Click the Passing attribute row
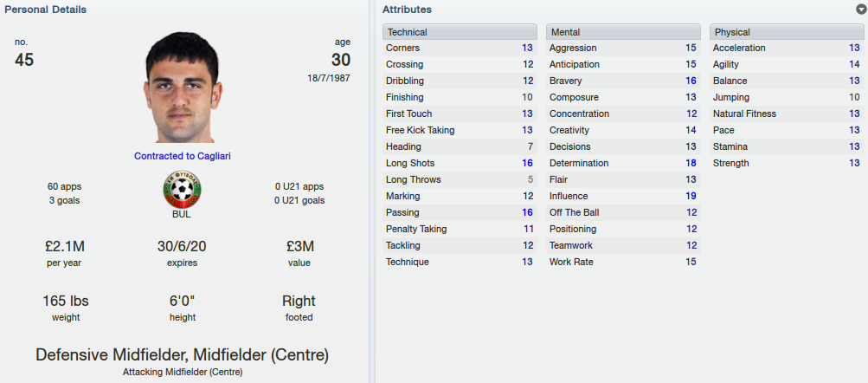 [460, 212]
